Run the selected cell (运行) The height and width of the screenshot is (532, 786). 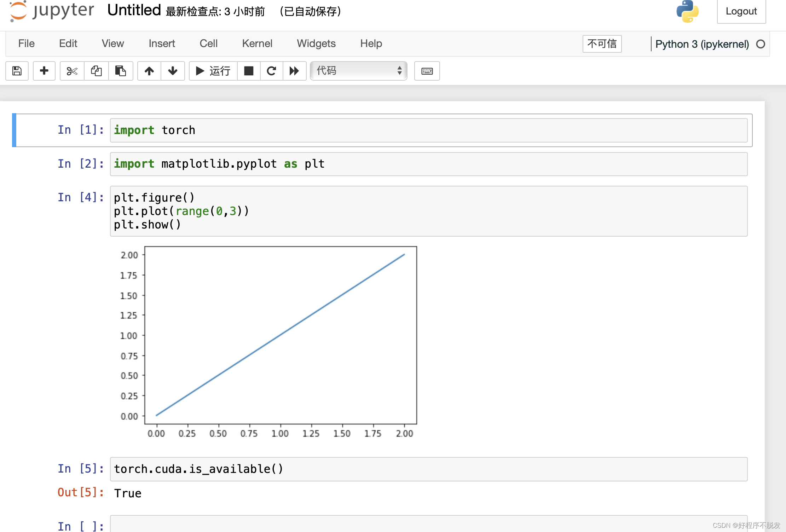click(213, 71)
